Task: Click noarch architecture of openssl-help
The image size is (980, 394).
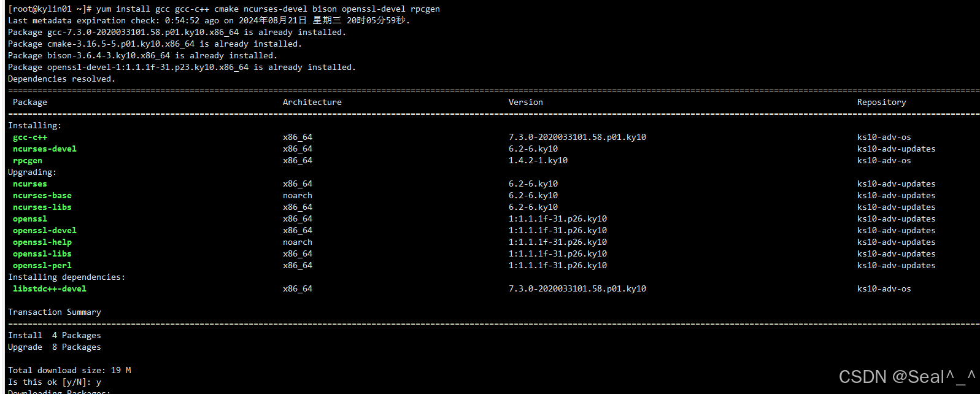Action: (298, 242)
